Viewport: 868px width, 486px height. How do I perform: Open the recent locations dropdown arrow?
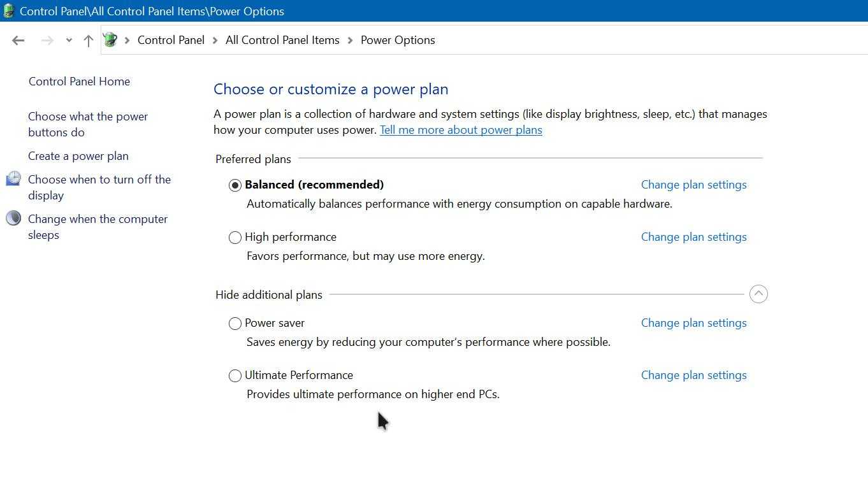(x=69, y=40)
